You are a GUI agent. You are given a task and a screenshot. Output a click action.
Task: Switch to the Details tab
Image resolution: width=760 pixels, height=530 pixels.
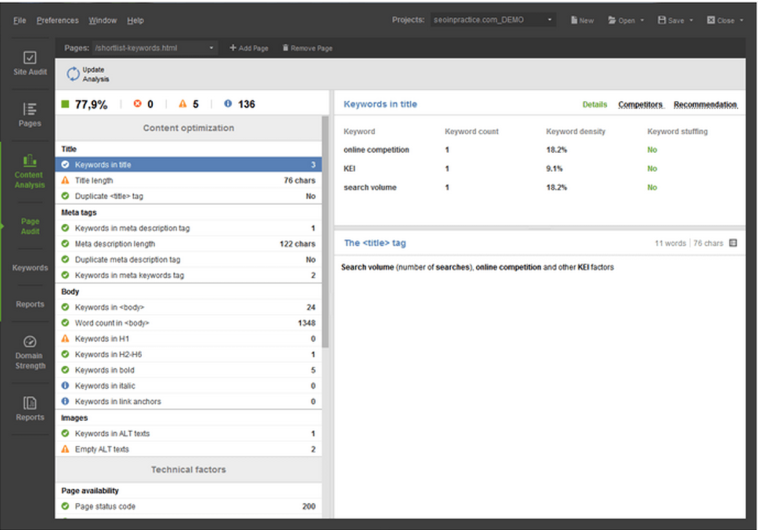[x=594, y=104]
